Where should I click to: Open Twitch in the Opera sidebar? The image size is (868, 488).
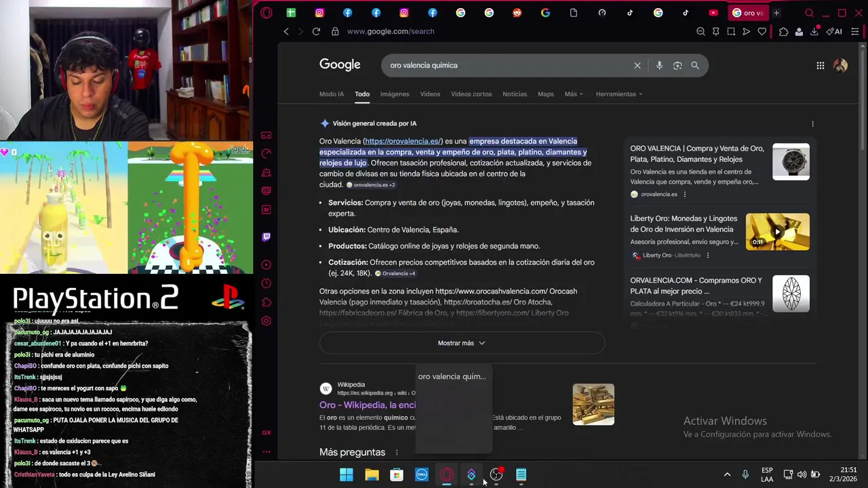267,237
